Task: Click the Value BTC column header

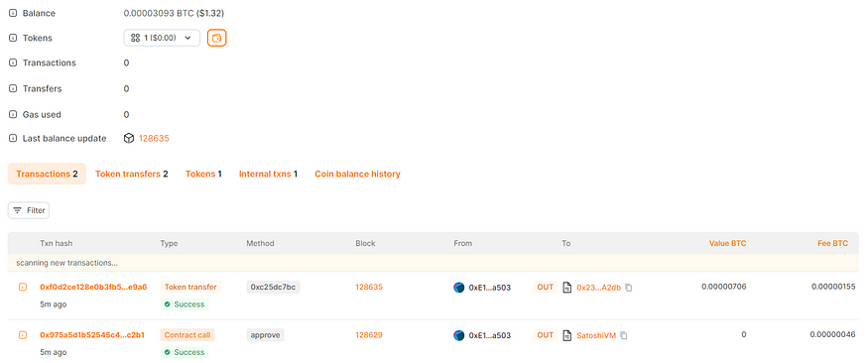Action: (728, 243)
